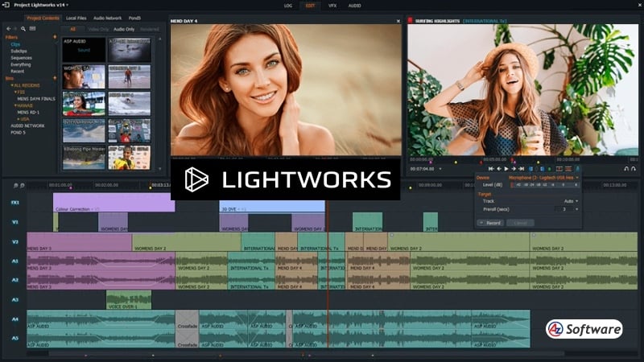
Task: Click the Cancel button in record panel
Action: 520,223
